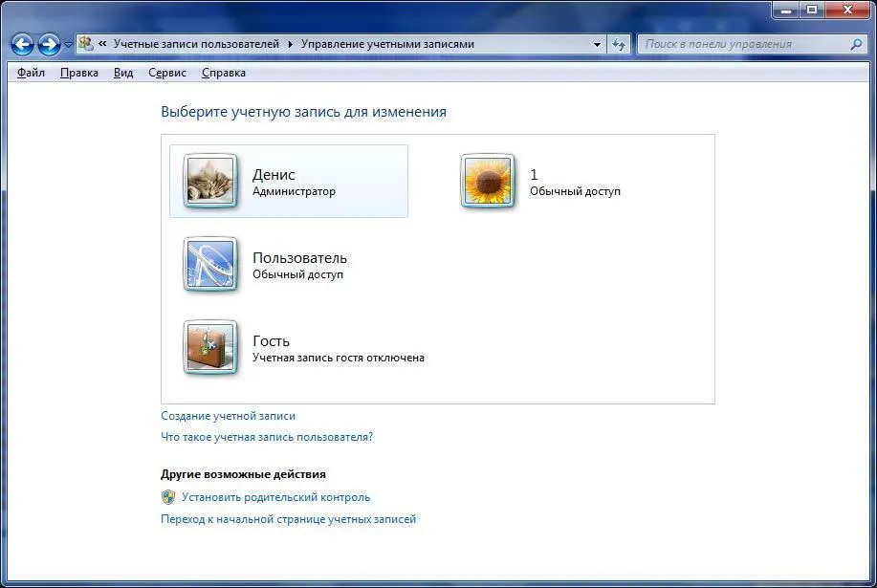Open Что такое учетная запись пользователя link
The width and height of the screenshot is (877, 588).
(267, 437)
